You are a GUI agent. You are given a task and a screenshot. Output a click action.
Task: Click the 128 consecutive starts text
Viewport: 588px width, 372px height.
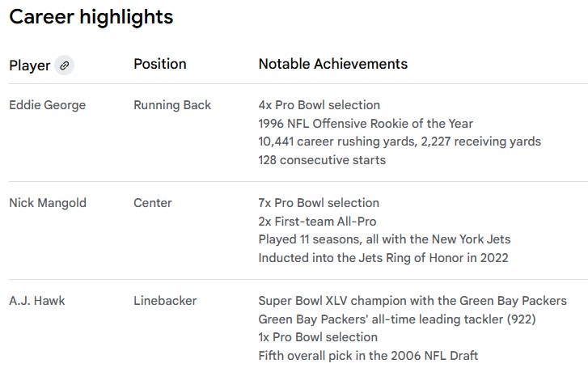pyautogui.click(x=322, y=160)
